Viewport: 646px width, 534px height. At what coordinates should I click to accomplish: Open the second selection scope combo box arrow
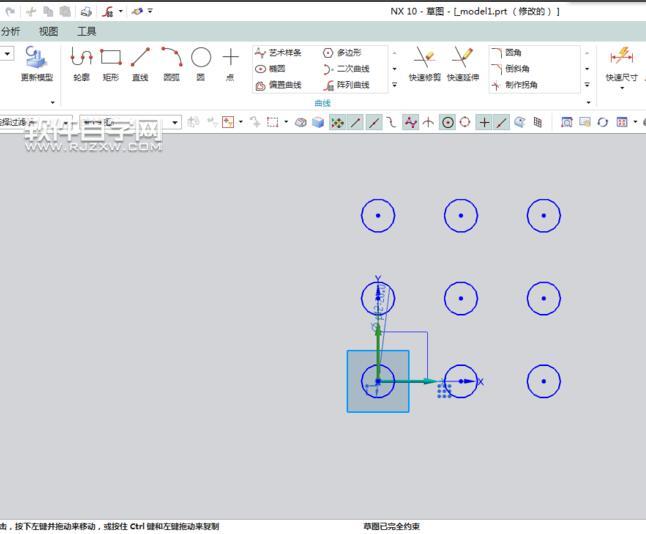click(175, 122)
